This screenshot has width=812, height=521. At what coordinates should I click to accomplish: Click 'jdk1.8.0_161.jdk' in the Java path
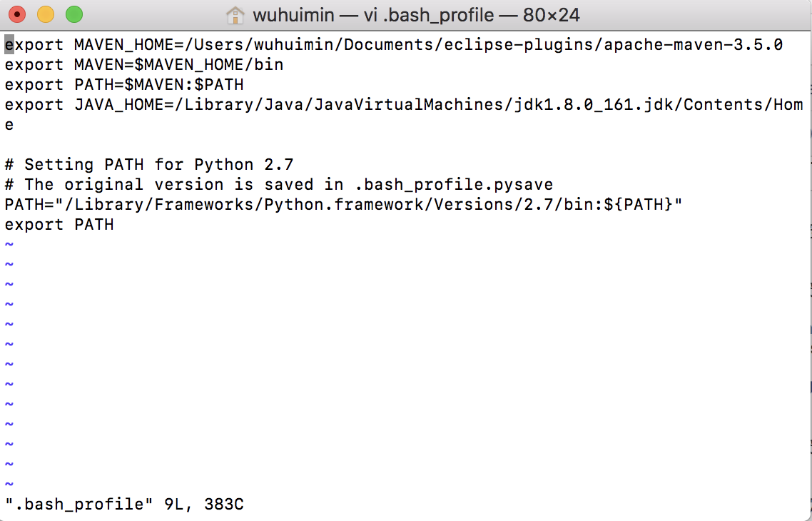[x=594, y=105]
